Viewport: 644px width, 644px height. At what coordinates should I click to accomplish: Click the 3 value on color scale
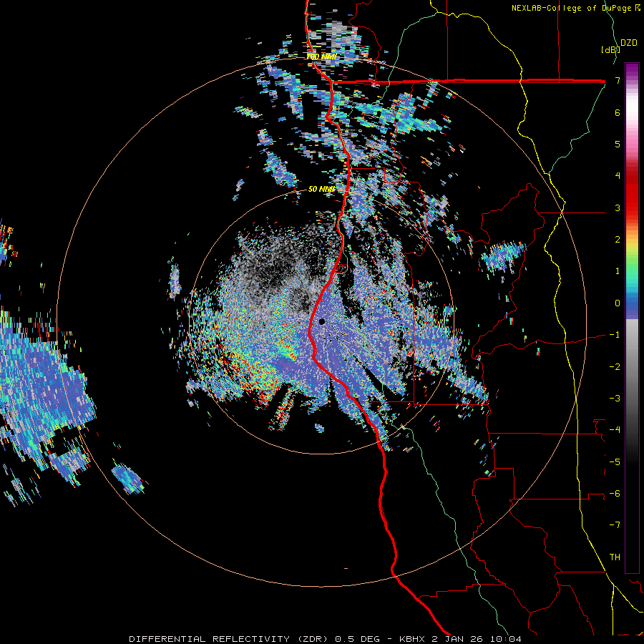618,208
